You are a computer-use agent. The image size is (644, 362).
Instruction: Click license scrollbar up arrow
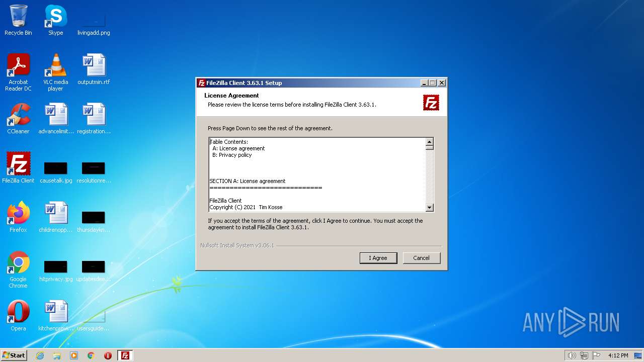(x=429, y=142)
